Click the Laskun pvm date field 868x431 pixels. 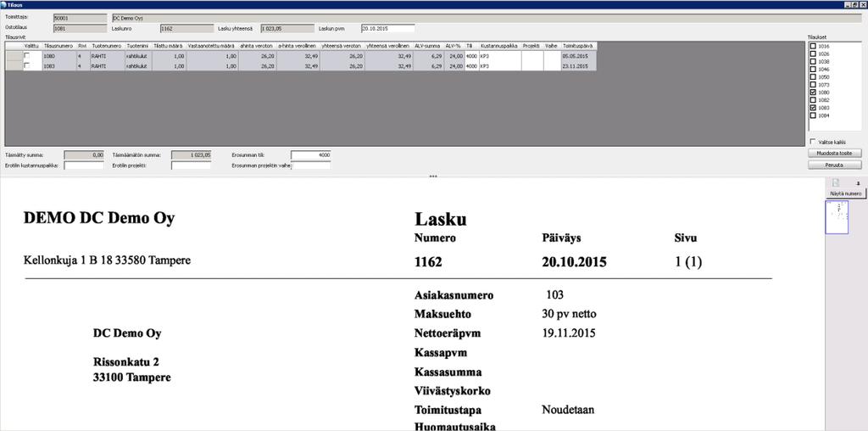tap(387, 28)
